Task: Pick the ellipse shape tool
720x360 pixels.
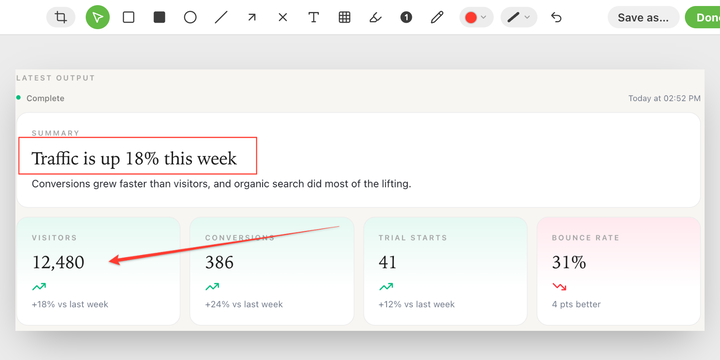Action: 190,17
